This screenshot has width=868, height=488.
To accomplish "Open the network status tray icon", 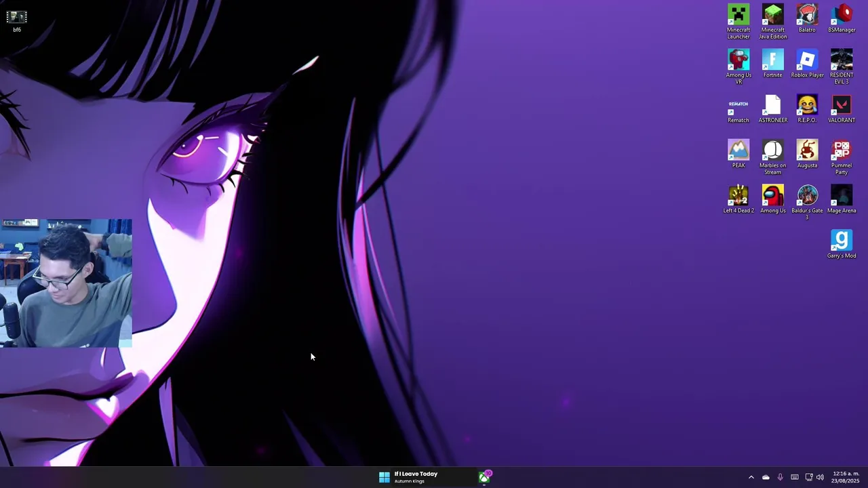I will (808, 477).
